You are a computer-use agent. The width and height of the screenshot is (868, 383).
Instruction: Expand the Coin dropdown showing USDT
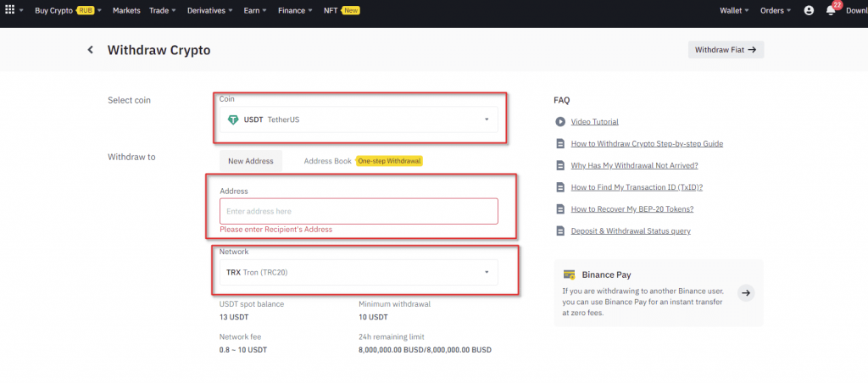point(359,119)
